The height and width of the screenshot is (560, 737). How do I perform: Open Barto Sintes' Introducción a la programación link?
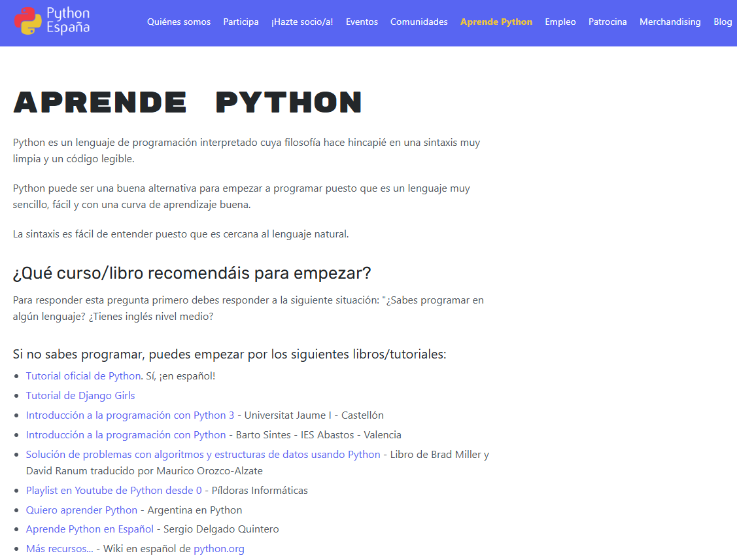[x=126, y=435]
